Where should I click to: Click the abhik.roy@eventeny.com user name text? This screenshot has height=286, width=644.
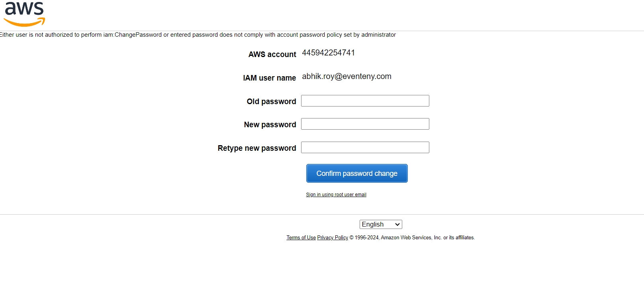tap(346, 76)
